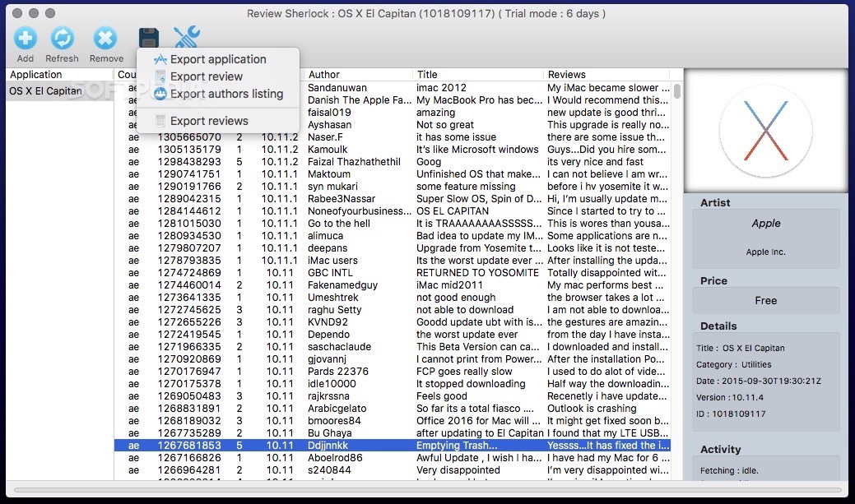Screen dimensions: 855x504
Task: Click author Rabee3Nassar
Action: pos(342,199)
